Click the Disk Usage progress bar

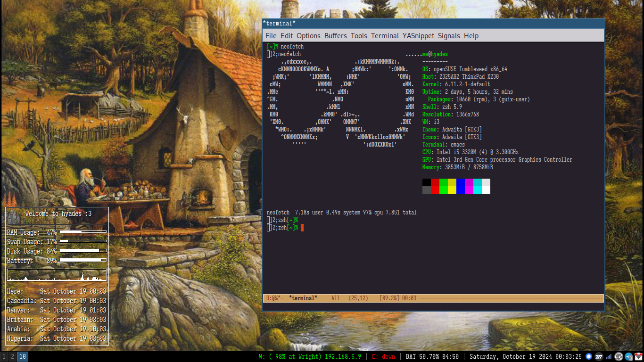point(83,251)
